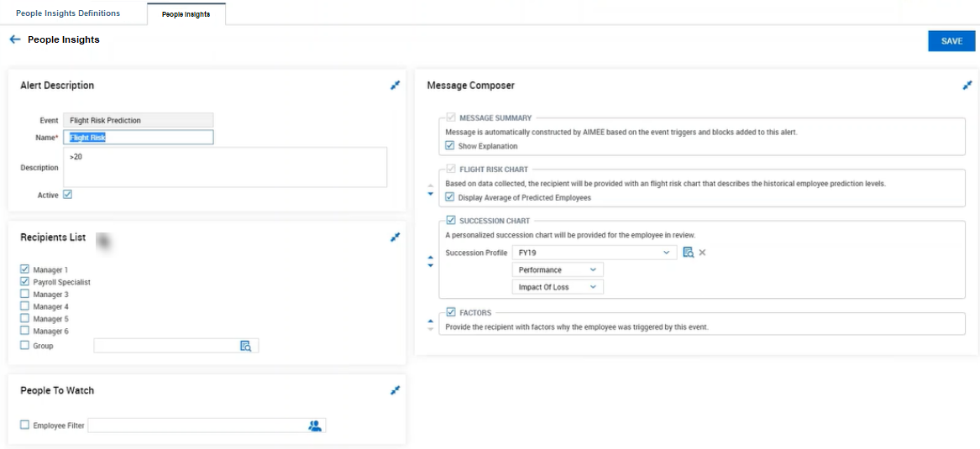Select the People Insights tab

[x=186, y=13]
